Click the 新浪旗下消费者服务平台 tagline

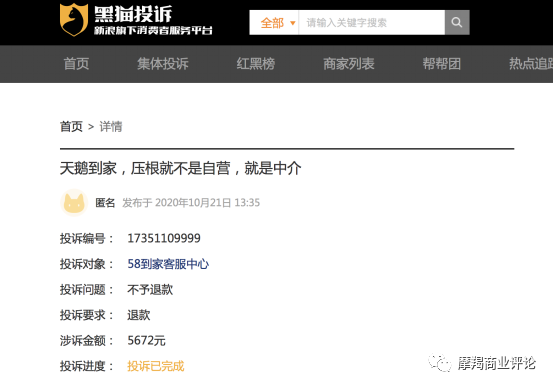click(x=153, y=31)
